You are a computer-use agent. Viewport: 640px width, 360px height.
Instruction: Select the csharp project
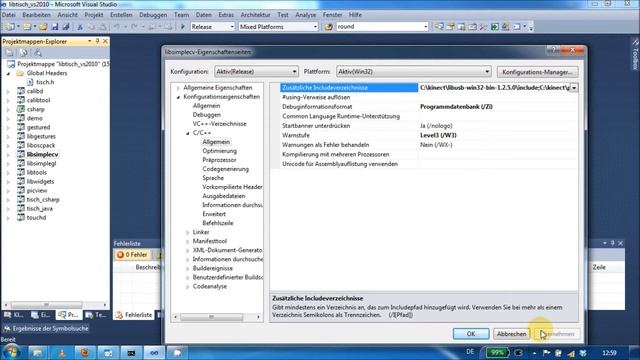tap(36, 109)
